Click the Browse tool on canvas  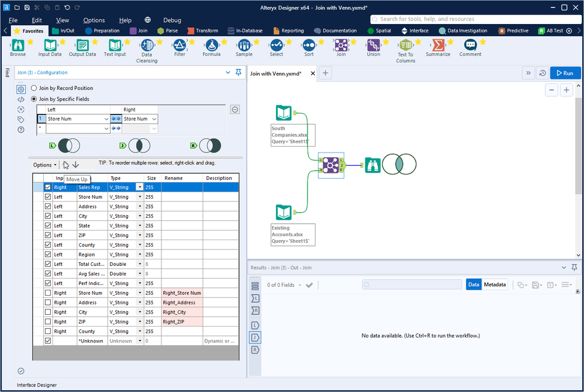click(x=372, y=165)
